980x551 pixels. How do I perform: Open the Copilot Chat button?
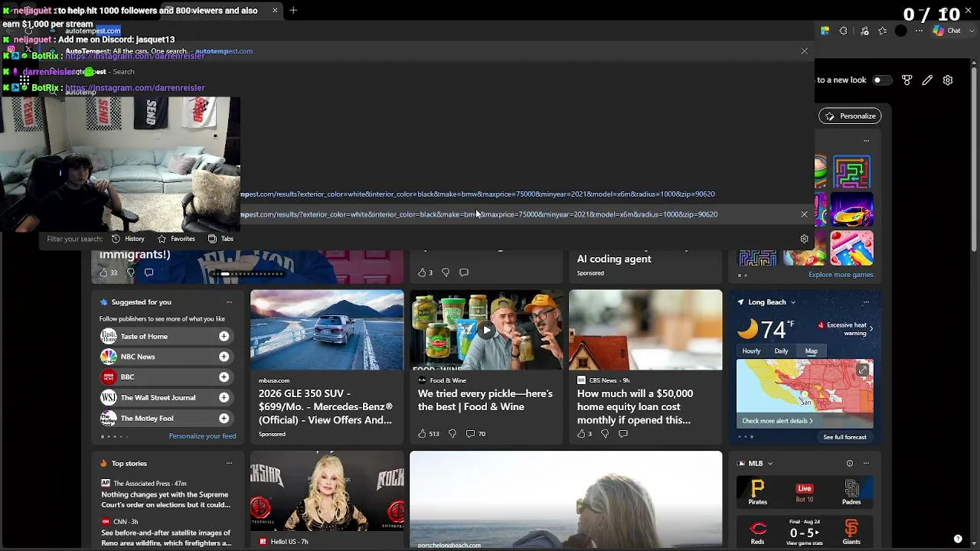947,31
